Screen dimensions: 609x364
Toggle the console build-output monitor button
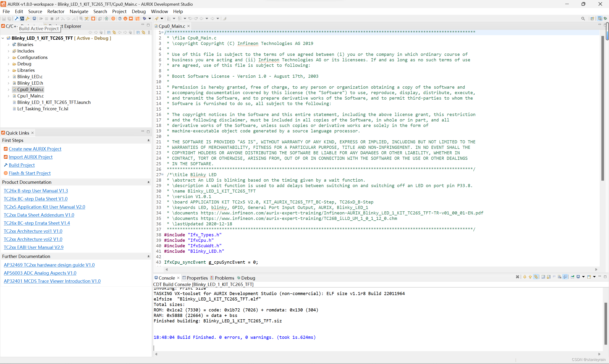click(x=565, y=277)
